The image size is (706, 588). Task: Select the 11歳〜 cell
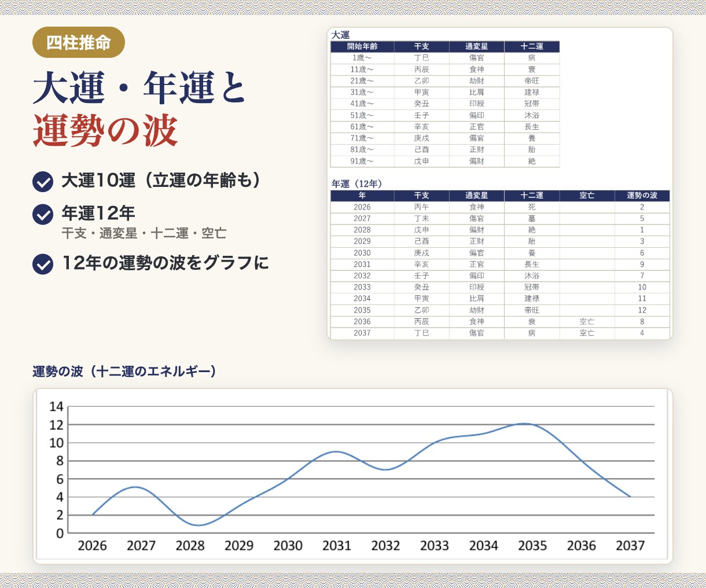362,69
